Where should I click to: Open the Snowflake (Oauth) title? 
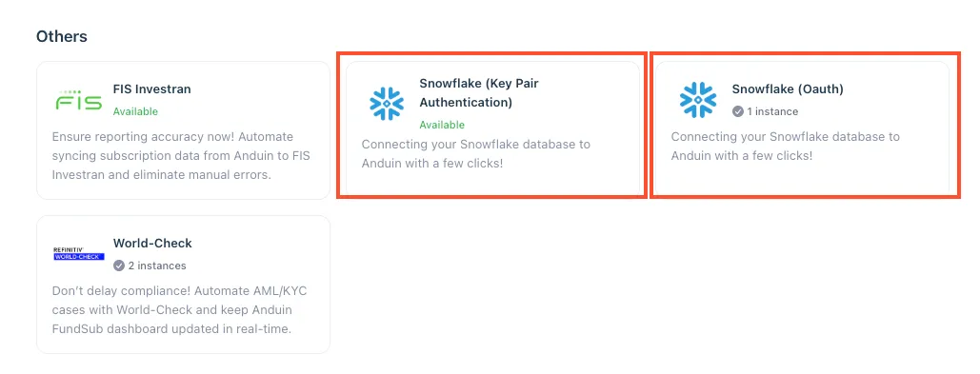click(788, 89)
